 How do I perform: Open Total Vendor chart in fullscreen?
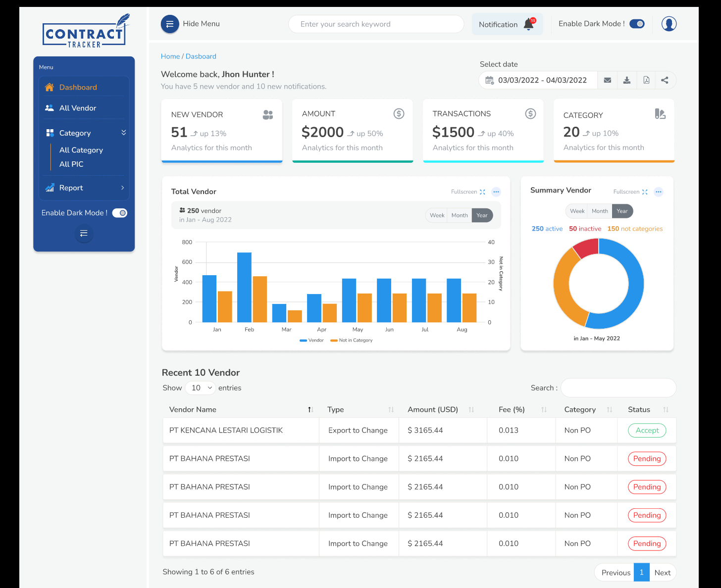point(468,192)
